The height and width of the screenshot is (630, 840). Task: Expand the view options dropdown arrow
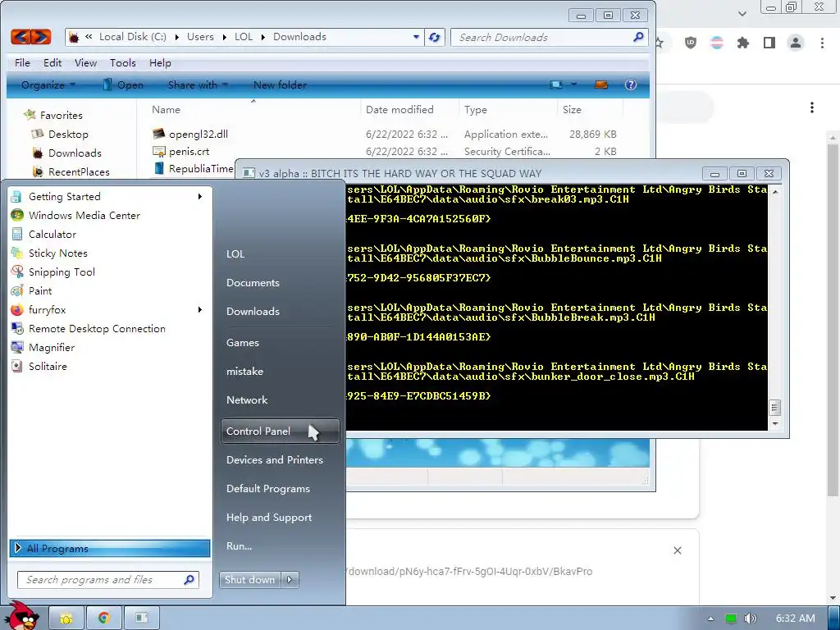click(573, 84)
